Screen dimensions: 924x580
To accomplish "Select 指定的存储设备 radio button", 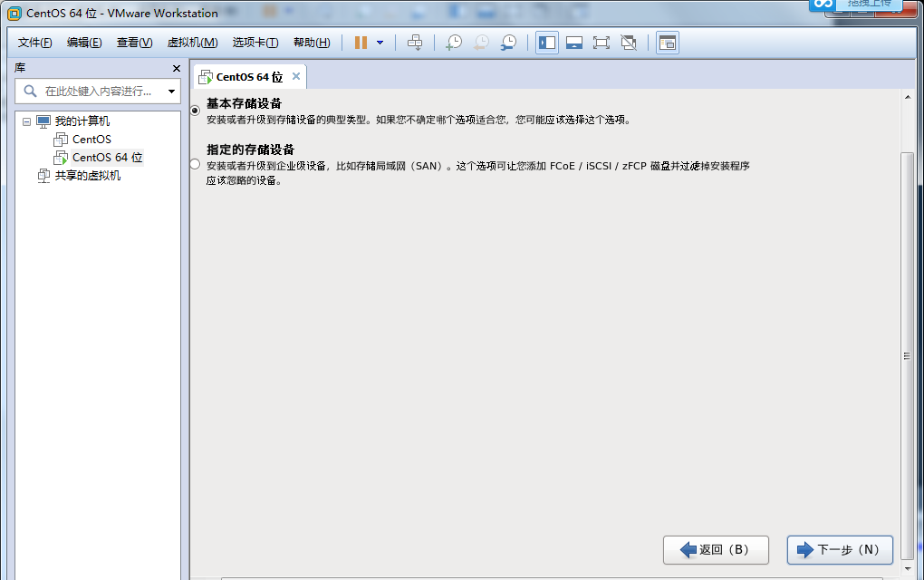I will coord(194,163).
